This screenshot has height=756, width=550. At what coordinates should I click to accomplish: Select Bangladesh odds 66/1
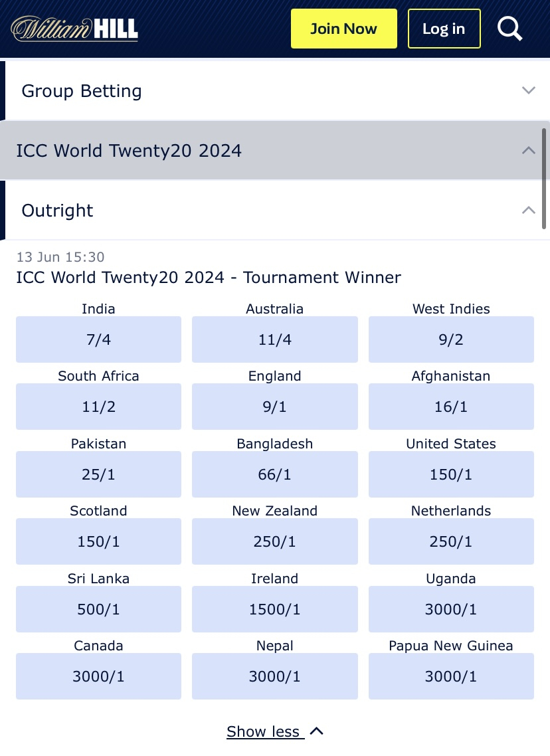[275, 474]
